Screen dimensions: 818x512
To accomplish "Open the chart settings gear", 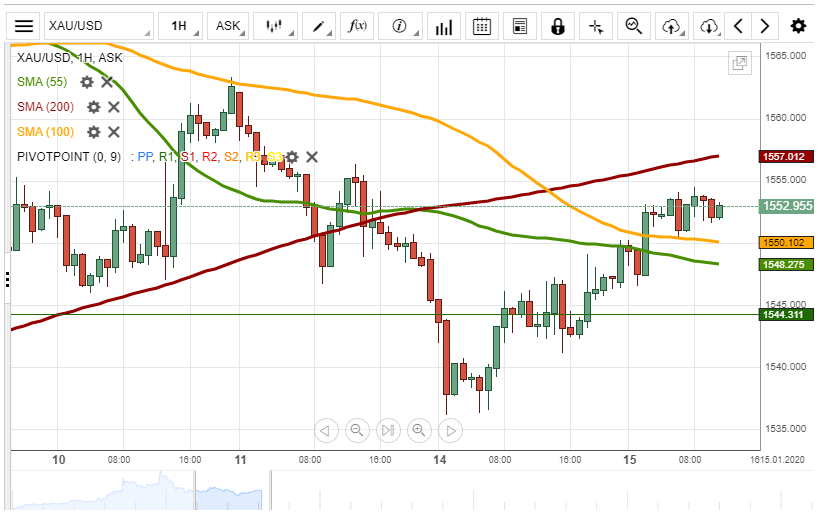I will tap(798, 26).
